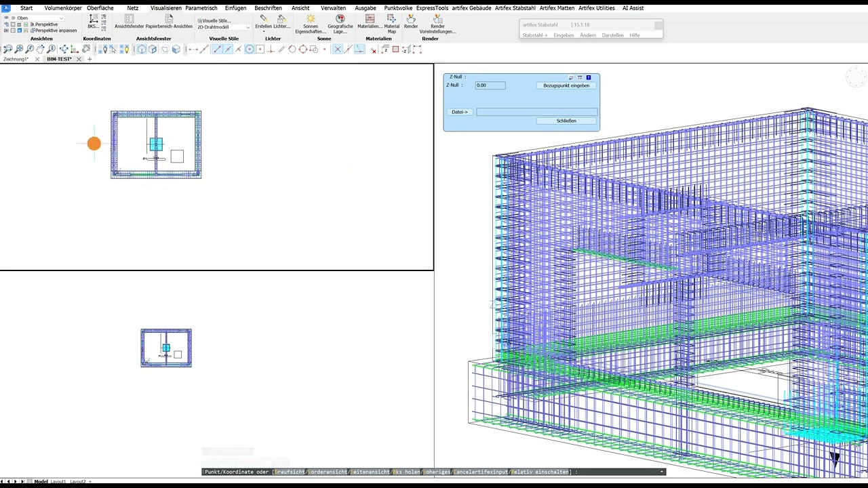Click the quadrant snap icon
Screen dimensions: 868x488
tap(302, 49)
